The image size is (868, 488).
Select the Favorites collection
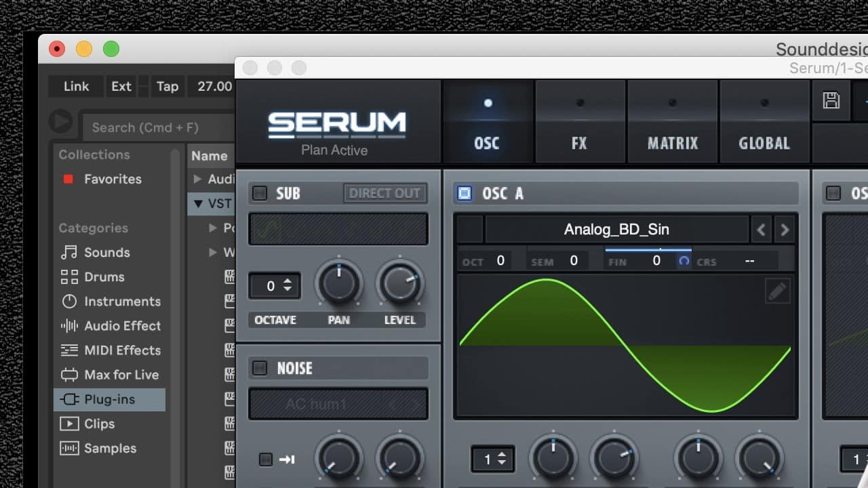[x=113, y=179]
